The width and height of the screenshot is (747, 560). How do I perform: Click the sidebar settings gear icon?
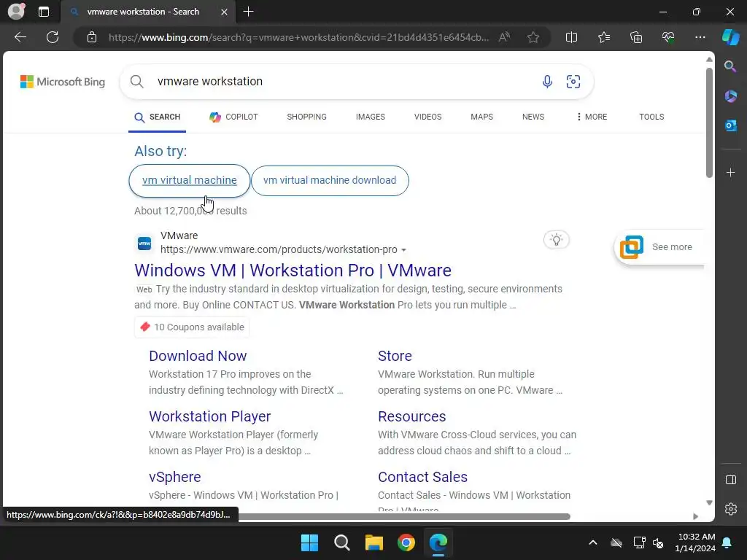click(731, 509)
